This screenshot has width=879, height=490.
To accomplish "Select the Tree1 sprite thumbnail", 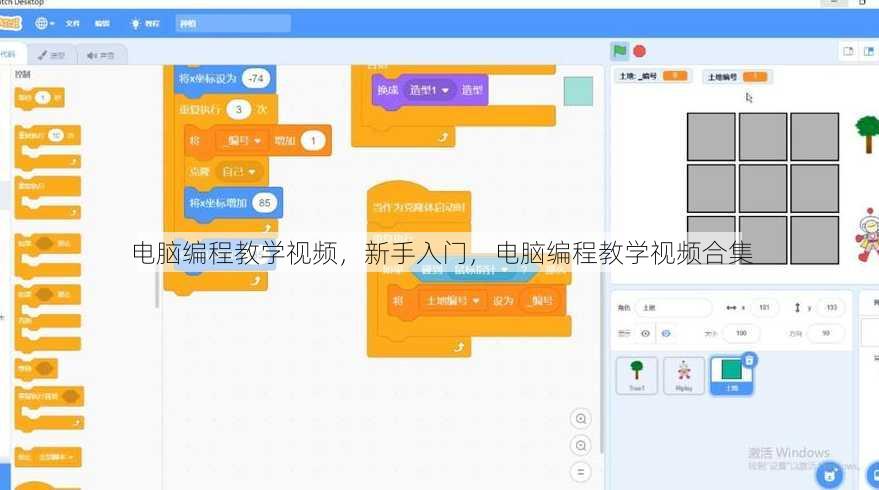I will point(636,376).
